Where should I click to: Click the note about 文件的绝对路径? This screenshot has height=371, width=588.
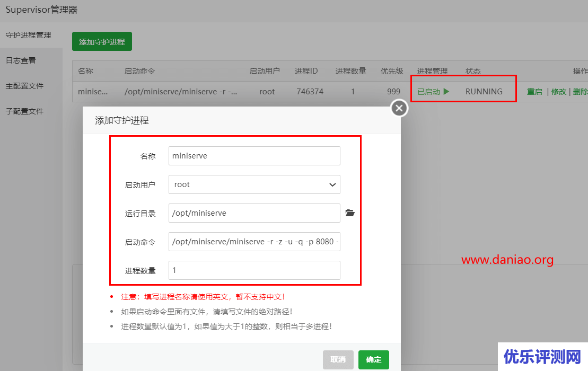point(207,312)
